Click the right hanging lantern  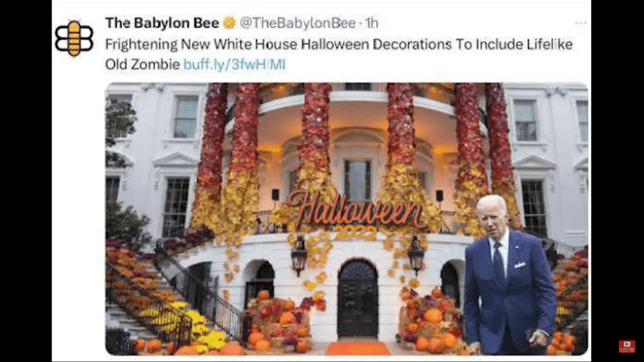(x=416, y=255)
